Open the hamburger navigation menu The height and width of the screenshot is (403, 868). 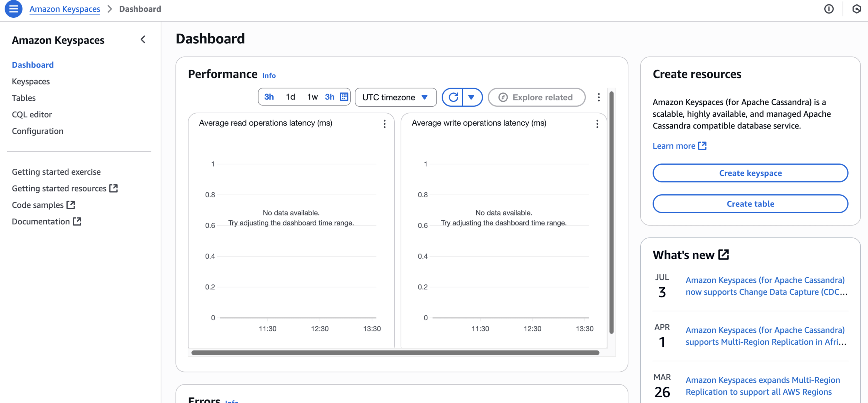click(14, 9)
